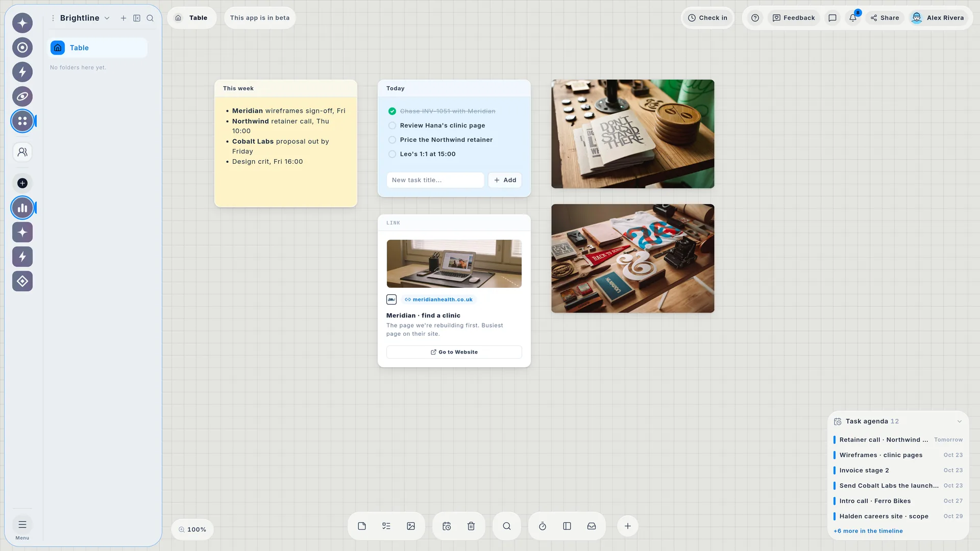This screenshot has width=980, height=551.
Task: Click the trash bin icon
Action: (471, 526)
